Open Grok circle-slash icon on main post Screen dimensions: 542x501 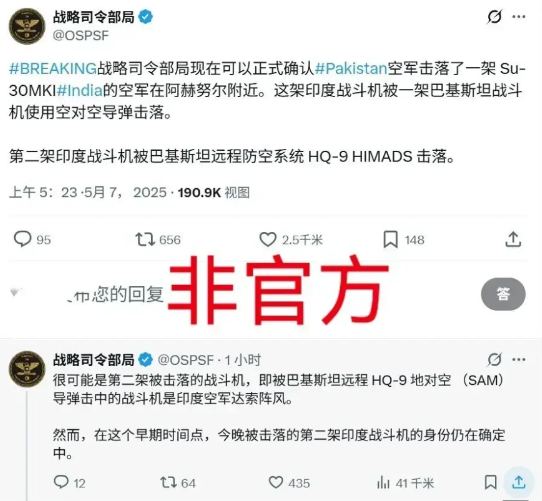pyautogui.click(x=495, y=17)
